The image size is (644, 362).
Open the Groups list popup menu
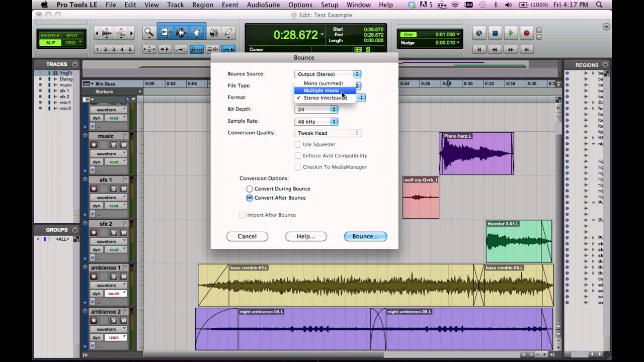tap(75, 230)
